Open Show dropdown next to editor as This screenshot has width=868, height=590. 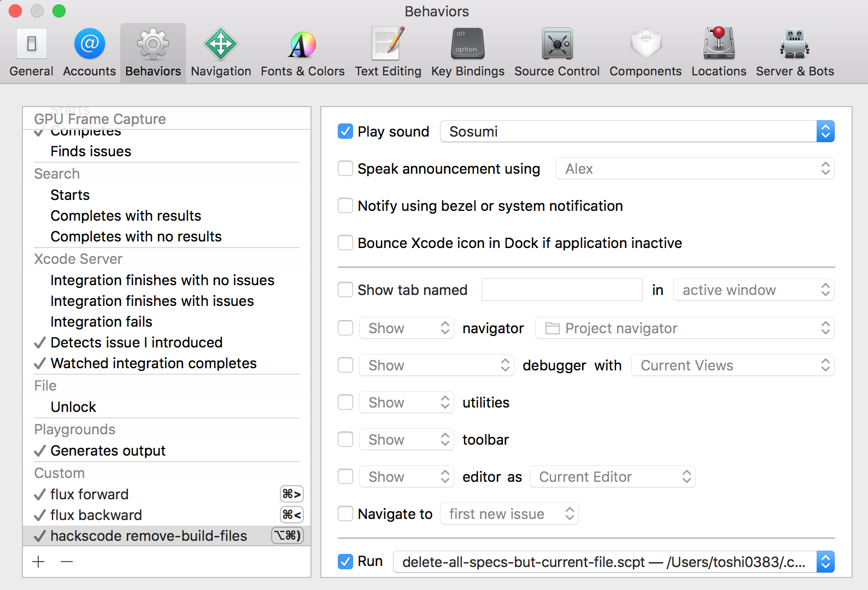(x=407, y=476)
